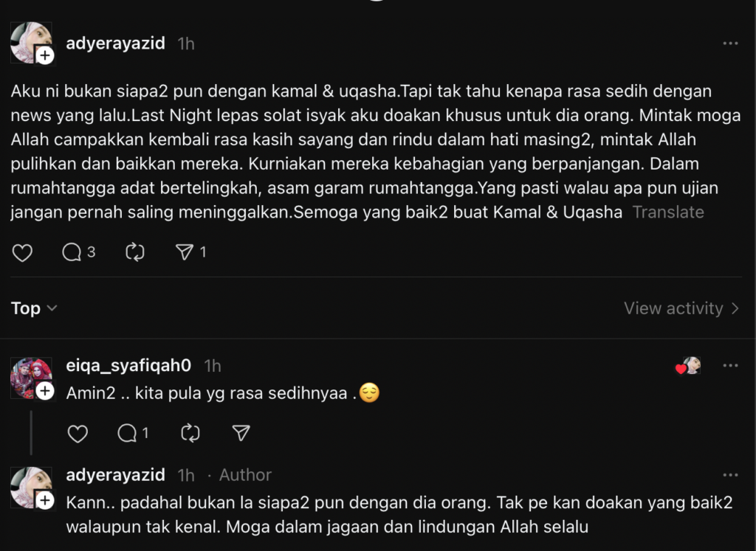The height and width of the screenshot is (551, 756).
Task: Expand the Top sort dropdown
Action: tap(34, 308)
